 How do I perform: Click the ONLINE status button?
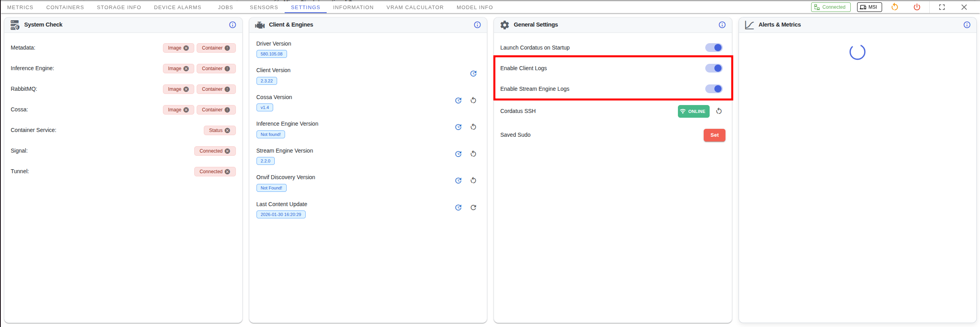pyautogui.click(x=693, y=111)
